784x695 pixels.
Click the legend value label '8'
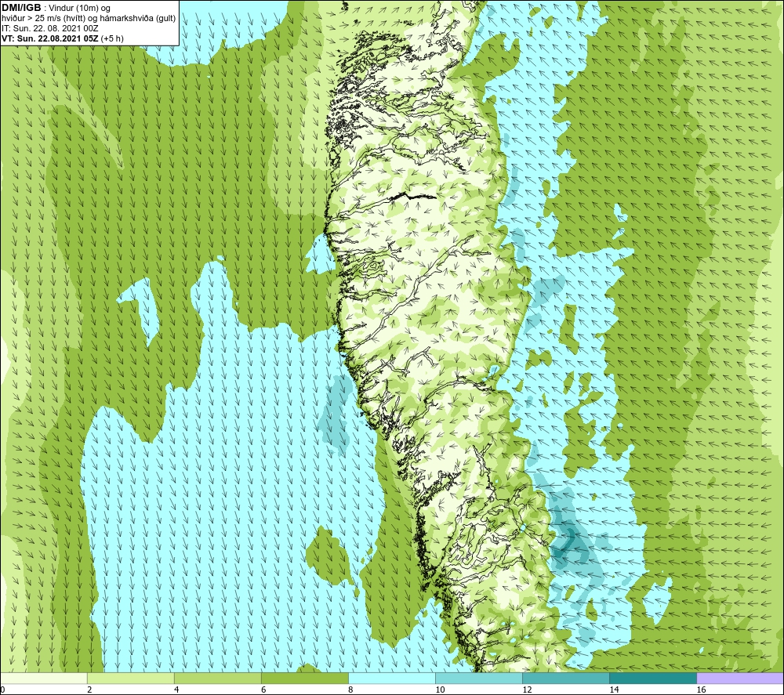click(x=350, y=690)
